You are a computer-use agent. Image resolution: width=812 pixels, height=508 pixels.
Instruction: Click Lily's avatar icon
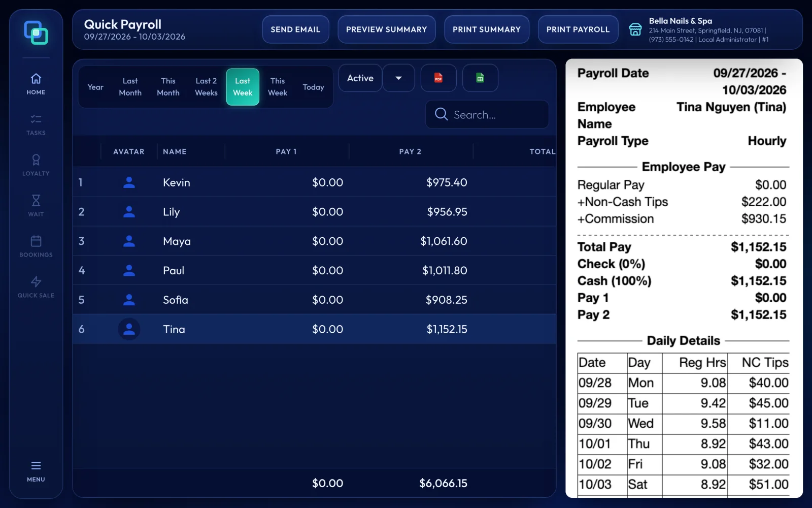click(129, 212)
